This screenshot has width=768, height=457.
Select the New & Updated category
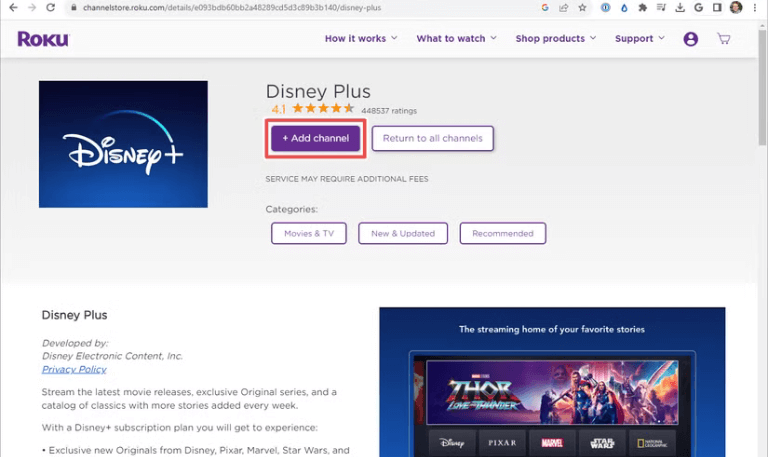tap(403, 233)
